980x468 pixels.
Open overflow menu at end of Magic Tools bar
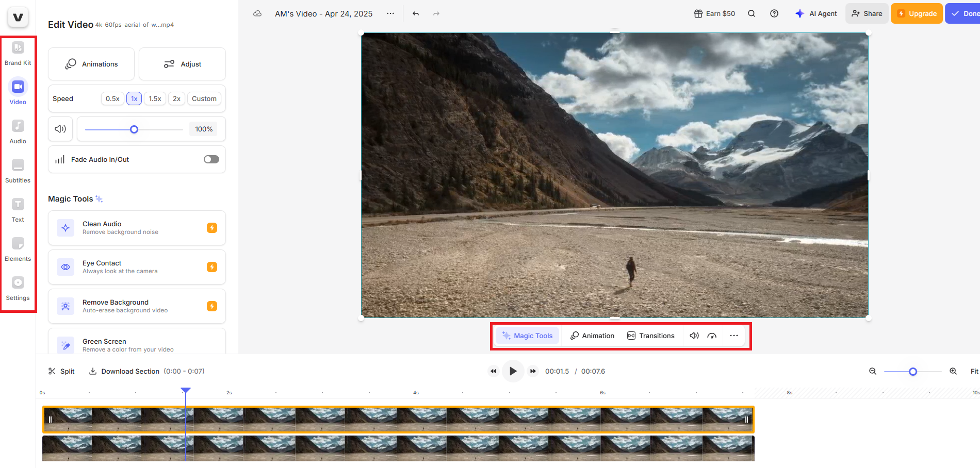[x=734, y=336]
